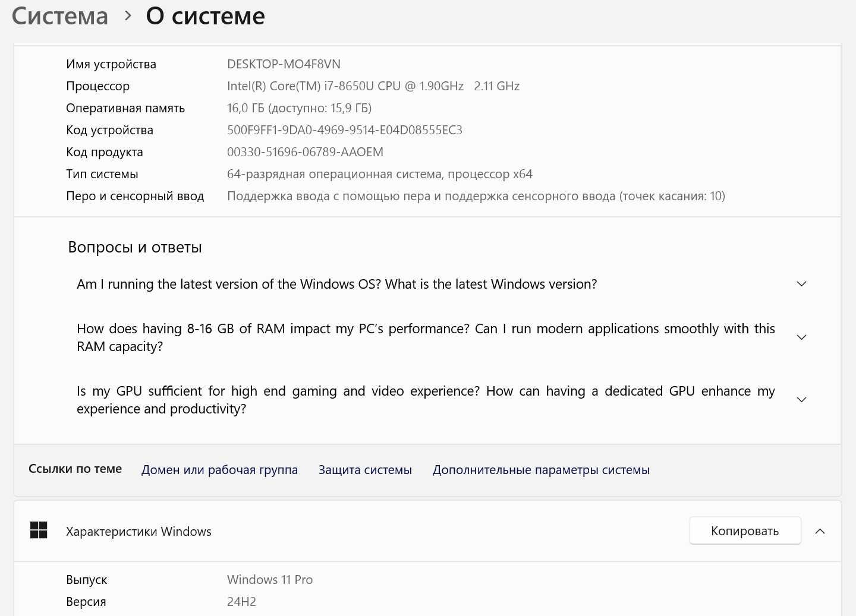This screenshot has height=616, width=856.
Task: Click the Копировать button
Action: click(x=745, y=531)
